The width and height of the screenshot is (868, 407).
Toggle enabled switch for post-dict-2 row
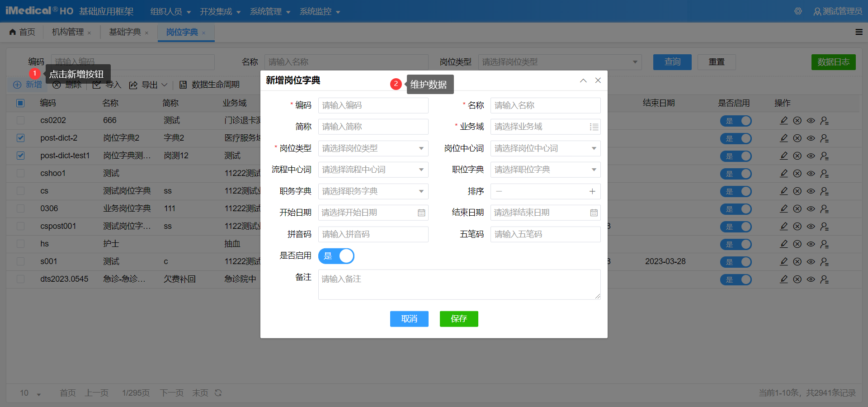point(736,139)
